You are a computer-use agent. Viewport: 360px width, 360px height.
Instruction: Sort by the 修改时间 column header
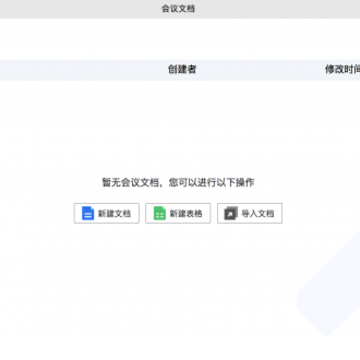[343, 69]
